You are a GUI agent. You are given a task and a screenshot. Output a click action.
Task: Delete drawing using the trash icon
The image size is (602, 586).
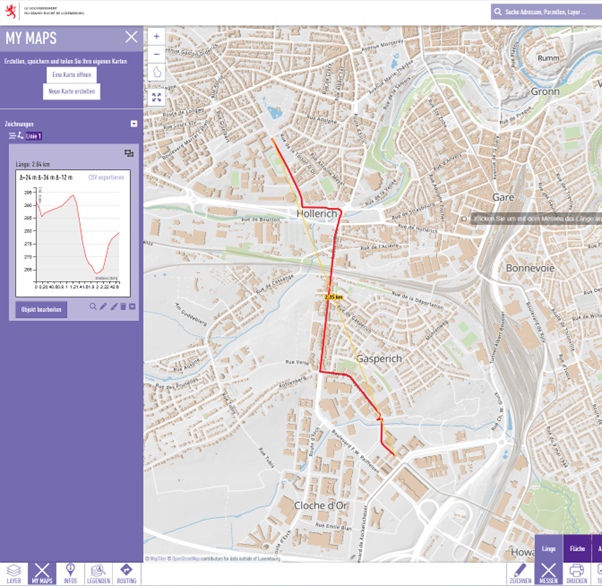[123, 307]
